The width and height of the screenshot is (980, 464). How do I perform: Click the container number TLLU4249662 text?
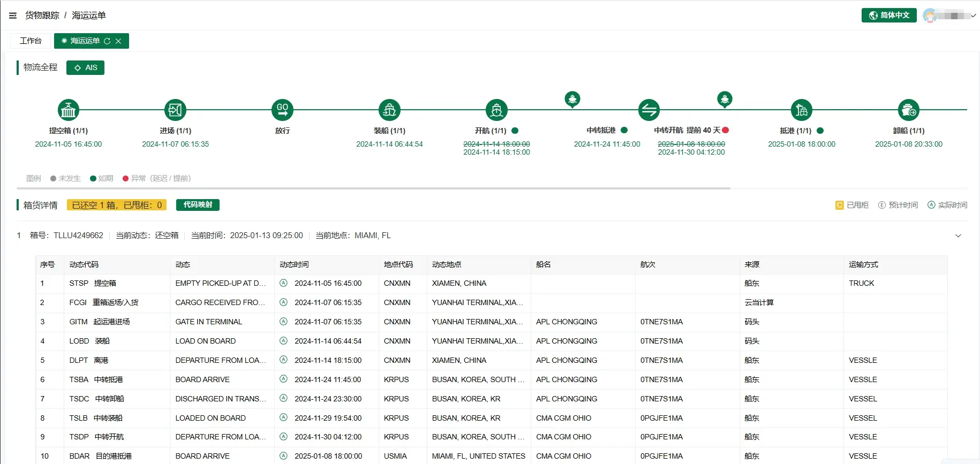pos(78,235)
